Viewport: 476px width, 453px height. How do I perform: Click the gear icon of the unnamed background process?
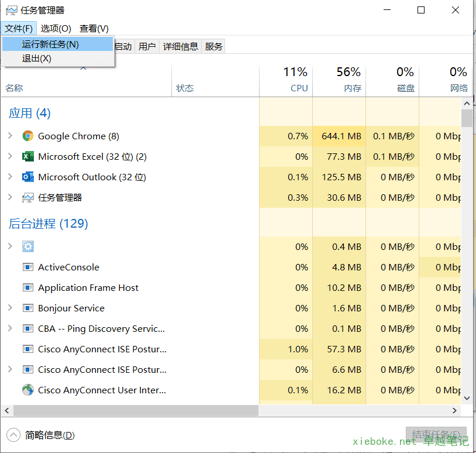27,246
